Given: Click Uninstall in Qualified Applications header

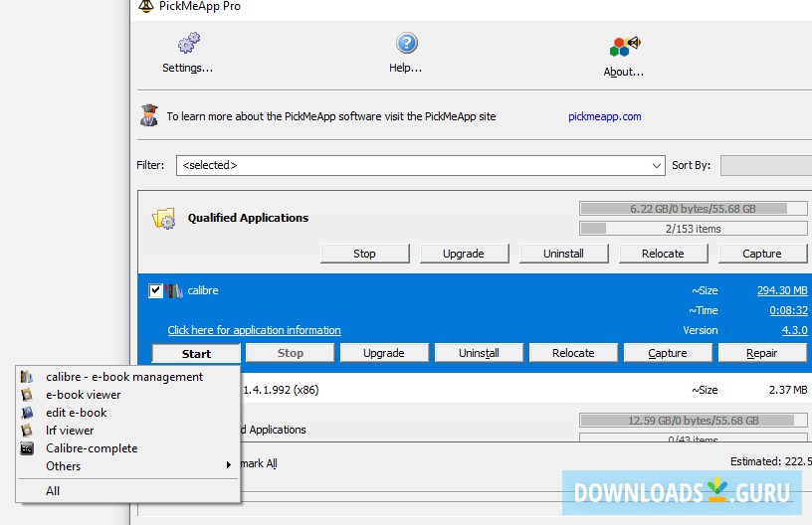Looking at the screenshot, I should point(563,254).
